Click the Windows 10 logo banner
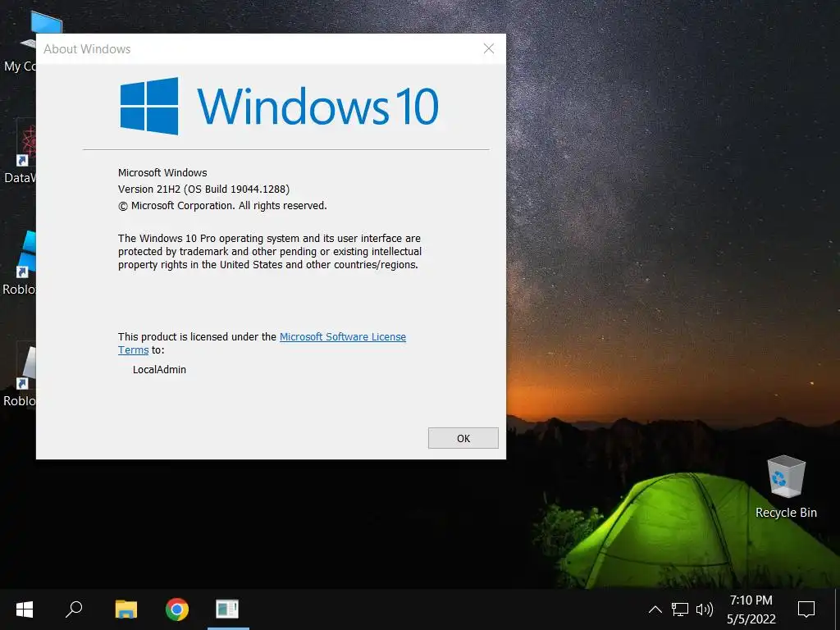 pos(279,106)
